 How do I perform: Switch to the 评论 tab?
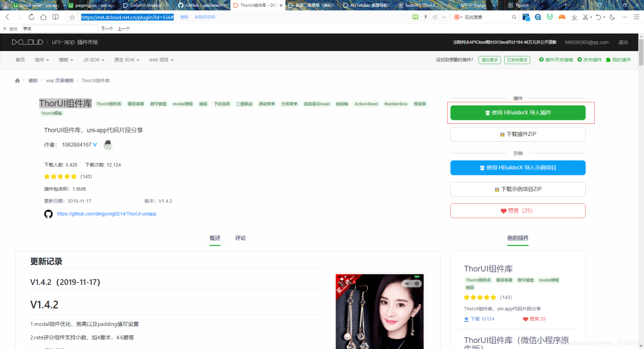coord(240,238)
